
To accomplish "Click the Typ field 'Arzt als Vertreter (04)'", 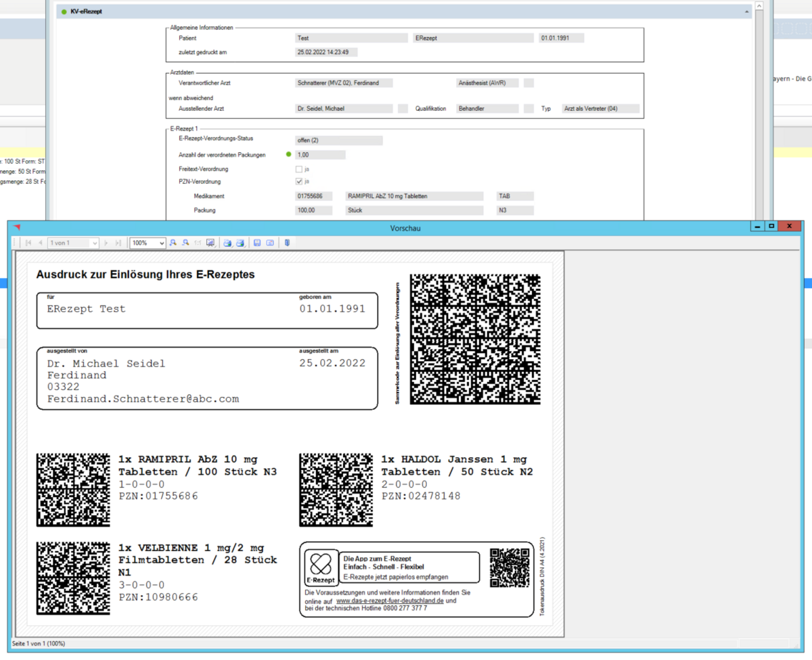I will coord(601,108).
